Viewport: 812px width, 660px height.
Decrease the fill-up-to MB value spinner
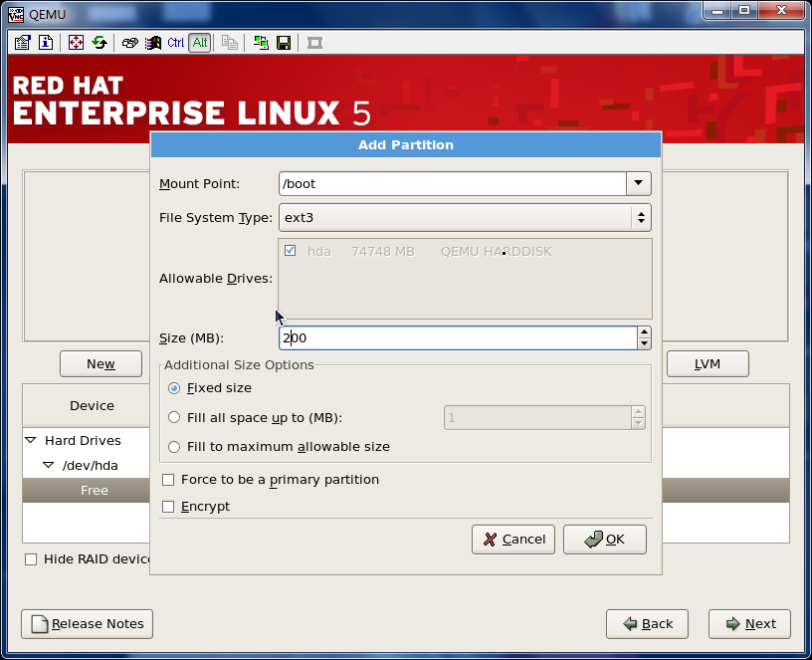[x=638, y=423]
